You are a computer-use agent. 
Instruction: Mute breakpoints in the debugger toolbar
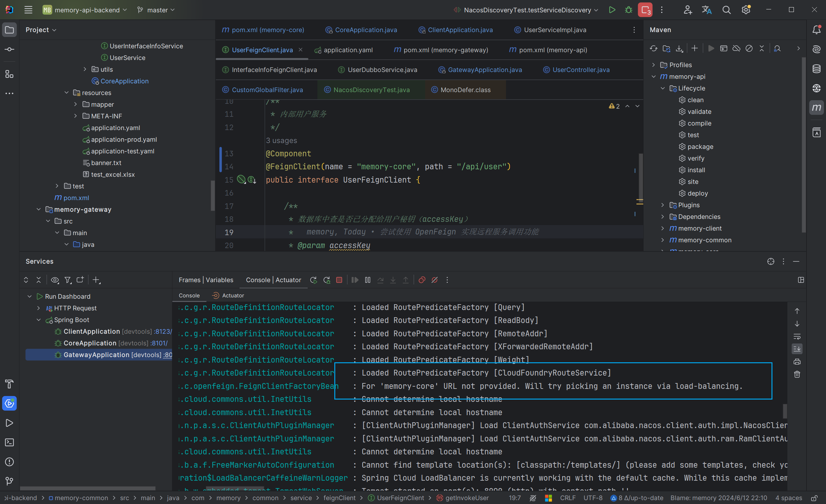tap(435, 280)
